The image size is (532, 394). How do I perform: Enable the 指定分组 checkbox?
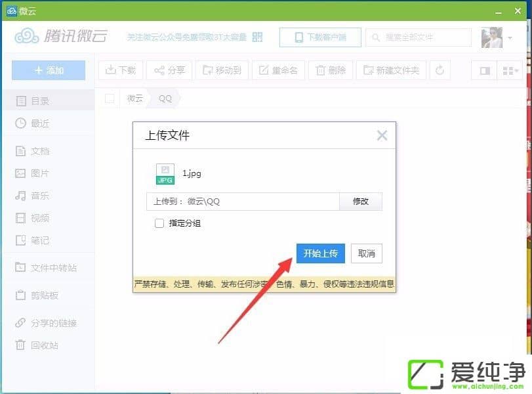pos(159,223)
